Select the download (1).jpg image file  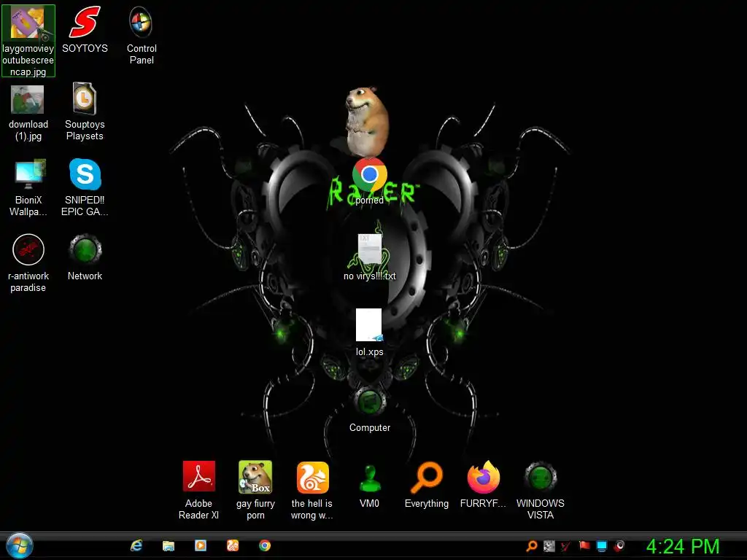pos(28,113)
